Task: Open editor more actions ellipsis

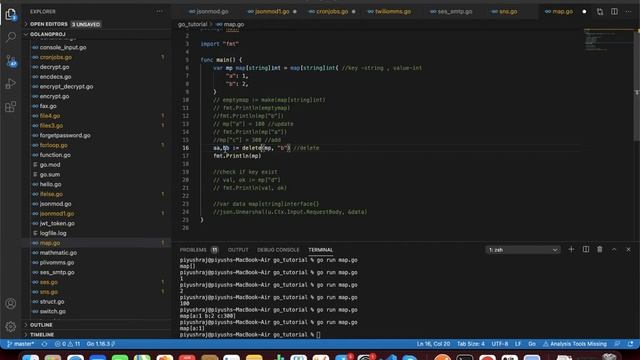Action: [x=628, y=11]
